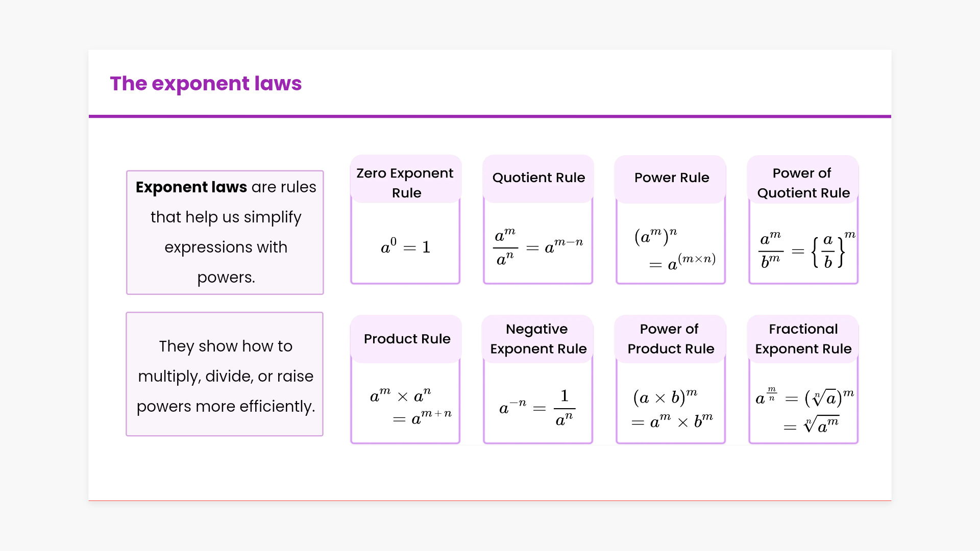Select the Zero Exponent Rule card header
Viewport: 980px width, 551px height.
click(406, 182)
